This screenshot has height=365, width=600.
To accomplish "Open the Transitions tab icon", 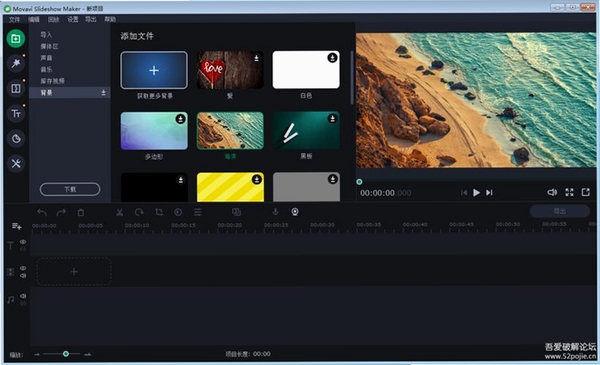I will coord(16,89).
